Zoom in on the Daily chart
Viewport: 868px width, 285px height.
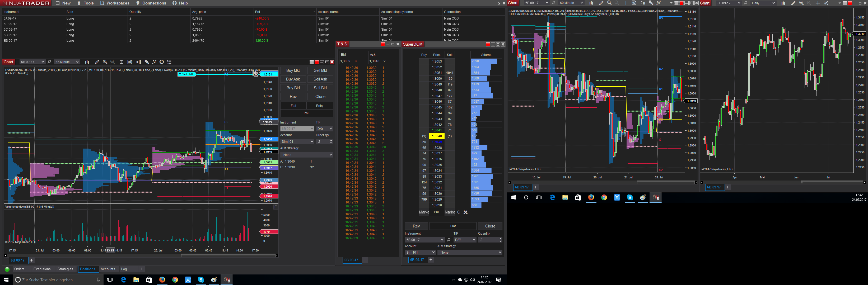coord(801,3)
